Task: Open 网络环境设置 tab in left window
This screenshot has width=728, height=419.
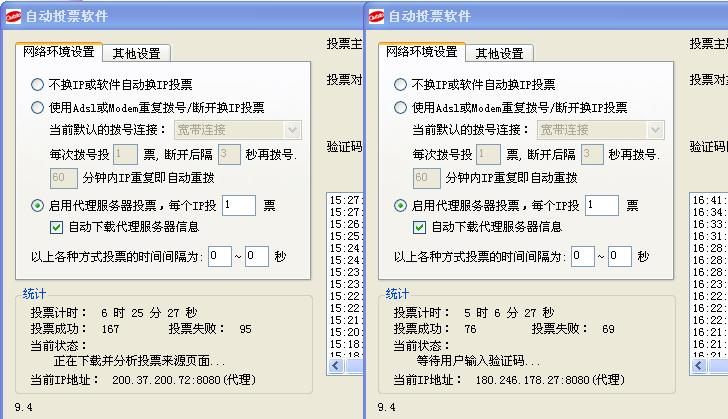Action: pyautogui.click(x=59, y=52)
